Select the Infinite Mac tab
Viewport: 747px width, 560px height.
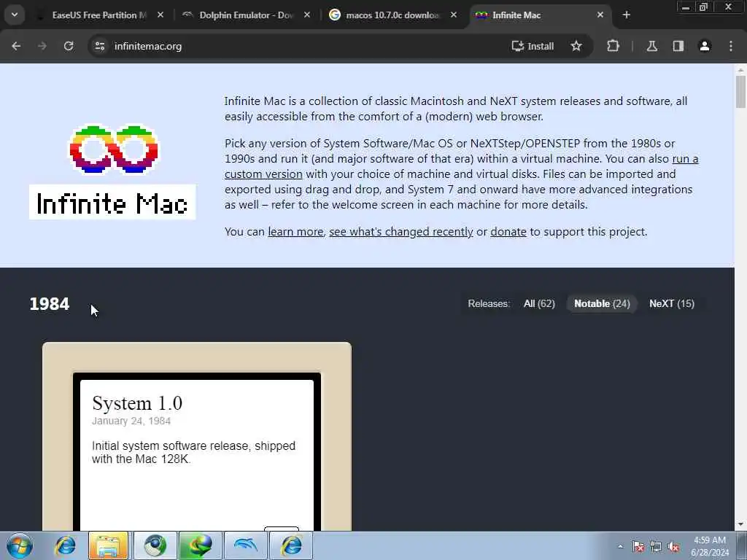538,15
